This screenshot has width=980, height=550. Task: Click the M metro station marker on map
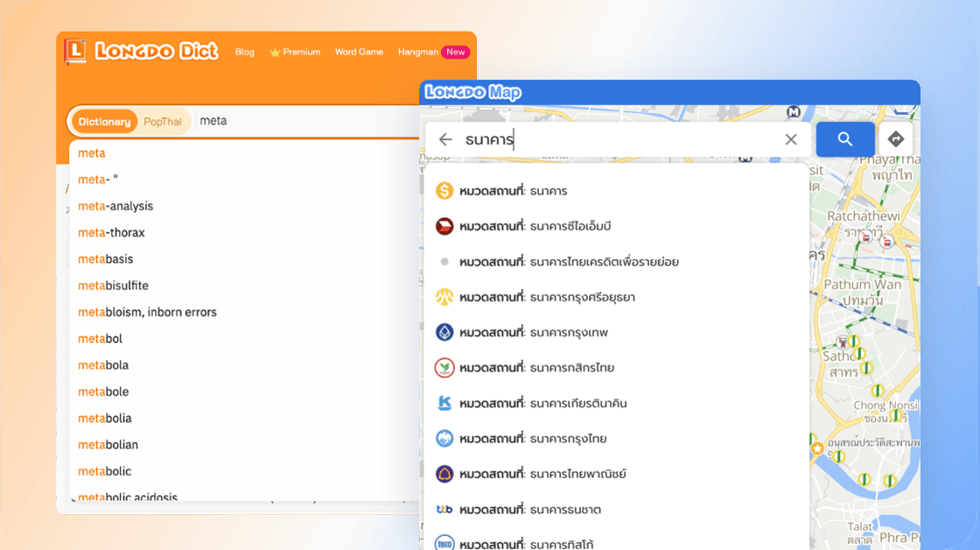coord(794,112)
